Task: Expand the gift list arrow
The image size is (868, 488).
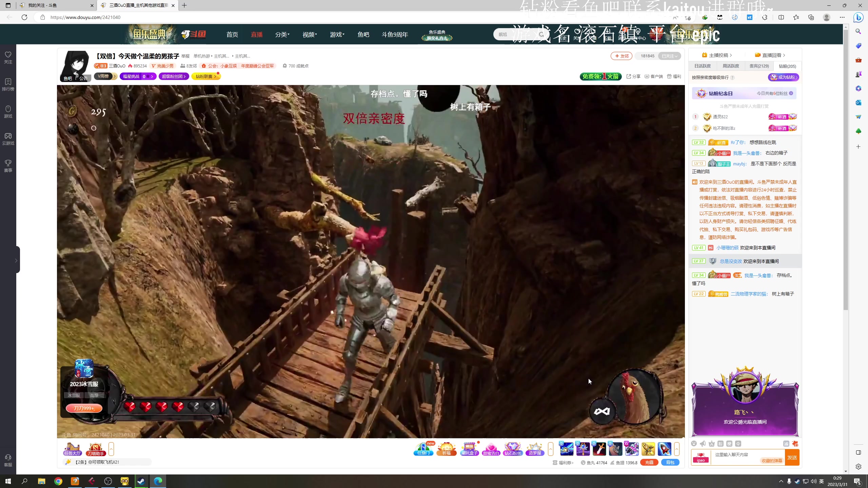Action: click(677, 449)
